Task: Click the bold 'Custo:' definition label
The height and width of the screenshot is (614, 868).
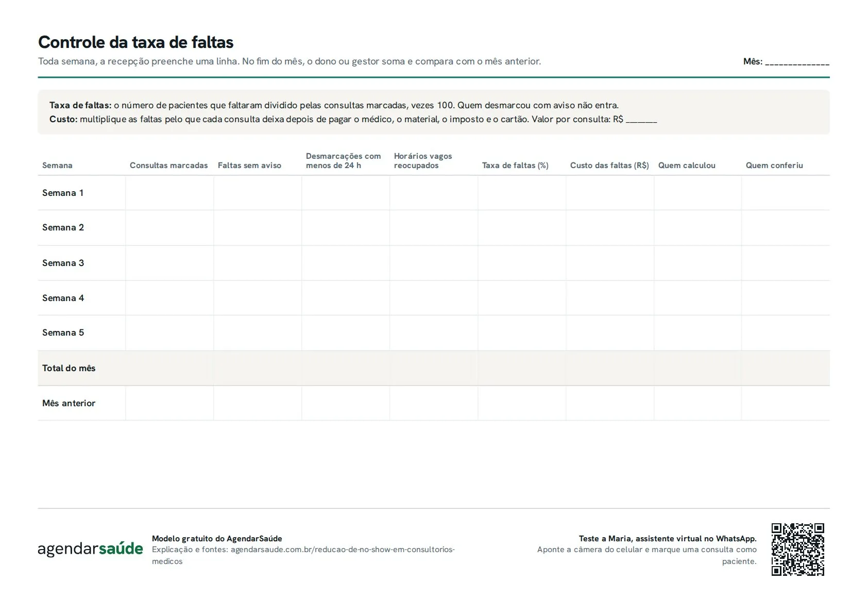Action: pos(63,119)
